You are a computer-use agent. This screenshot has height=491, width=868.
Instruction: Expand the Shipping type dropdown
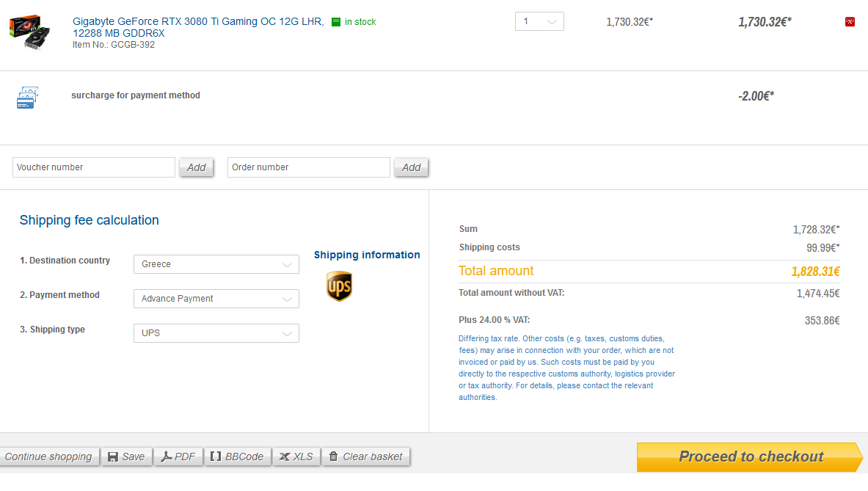click(x=216, y=333)
